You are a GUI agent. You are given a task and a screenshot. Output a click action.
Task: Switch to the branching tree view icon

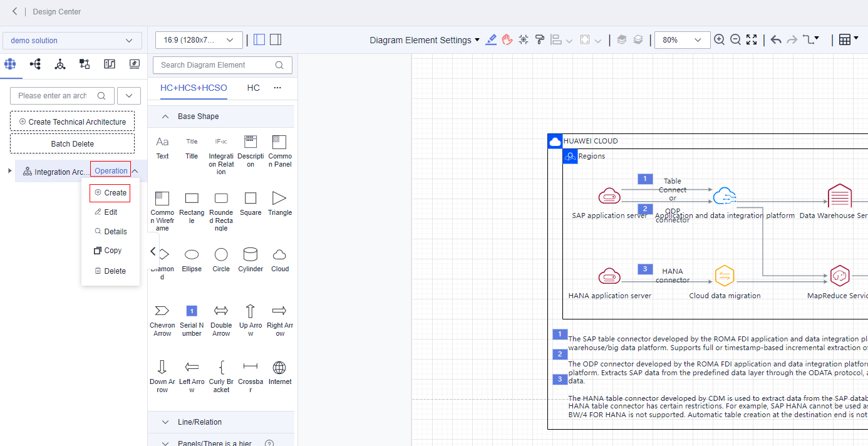point(35,64)
